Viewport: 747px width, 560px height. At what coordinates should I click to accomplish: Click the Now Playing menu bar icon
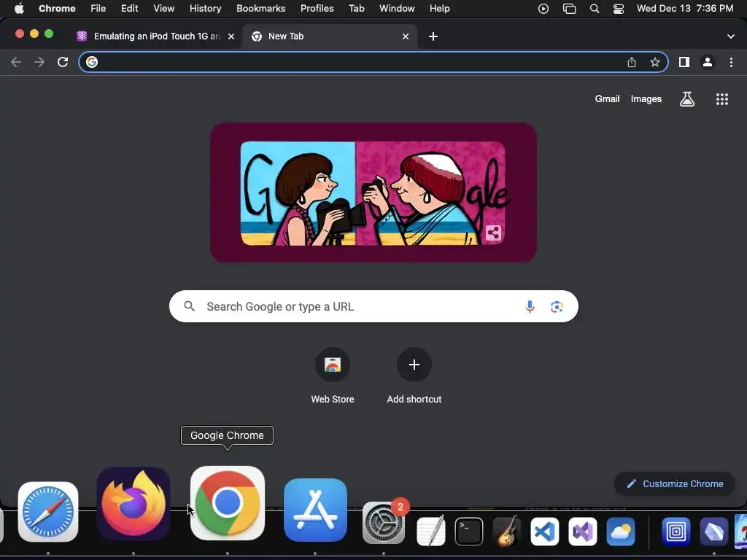point(543,9)
